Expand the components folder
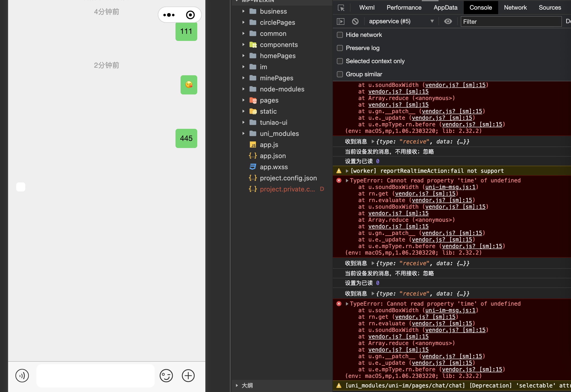Image resolution: width=571 pixels, height=392 pixels. coord(279,45)
